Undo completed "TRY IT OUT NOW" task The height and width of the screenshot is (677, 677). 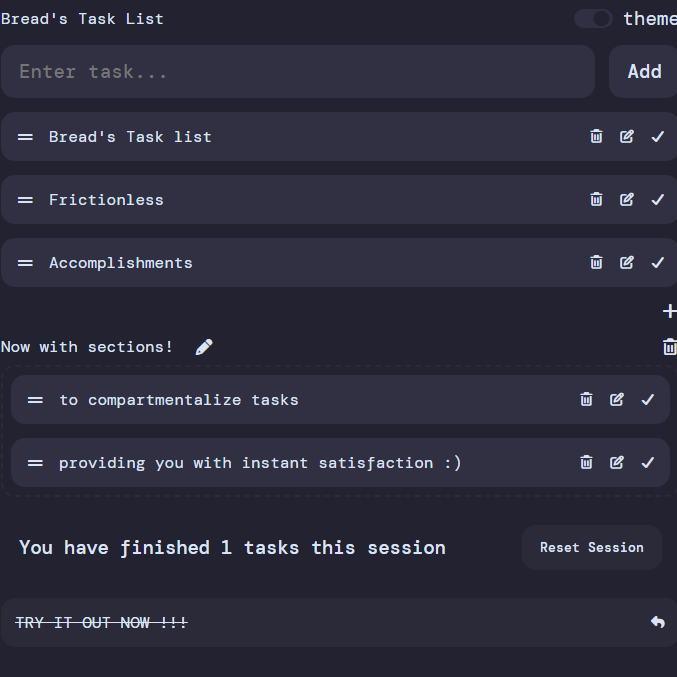(657, 622)
